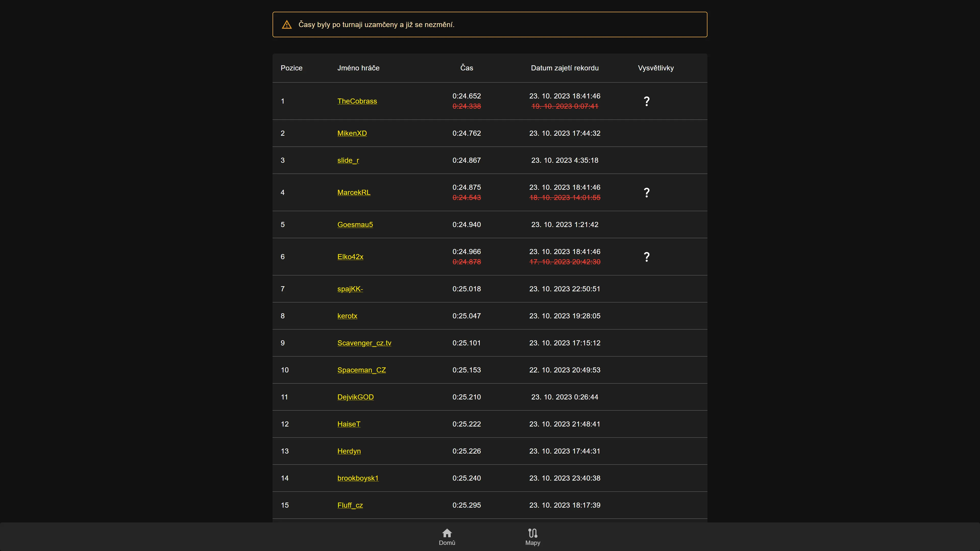Click the Datum zajetí rekordu header
The width and height of the screenshot is (980, 551).
pyautogui.click(x=565, y=68)
